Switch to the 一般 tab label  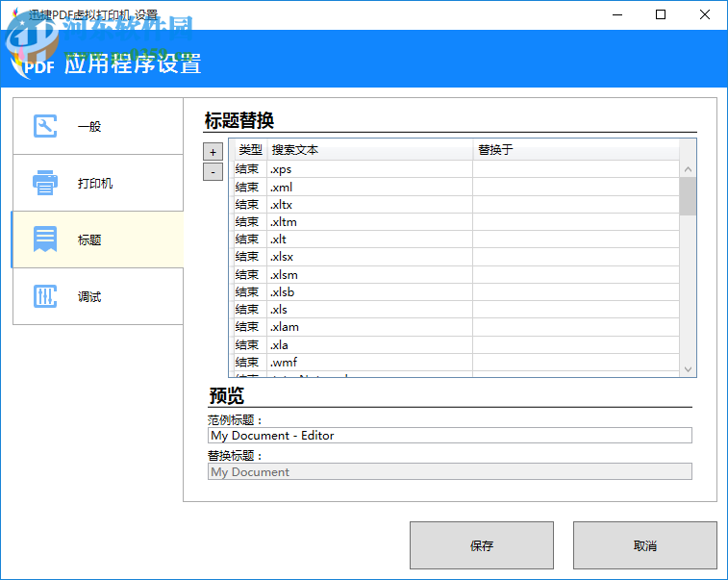[89, 127]
